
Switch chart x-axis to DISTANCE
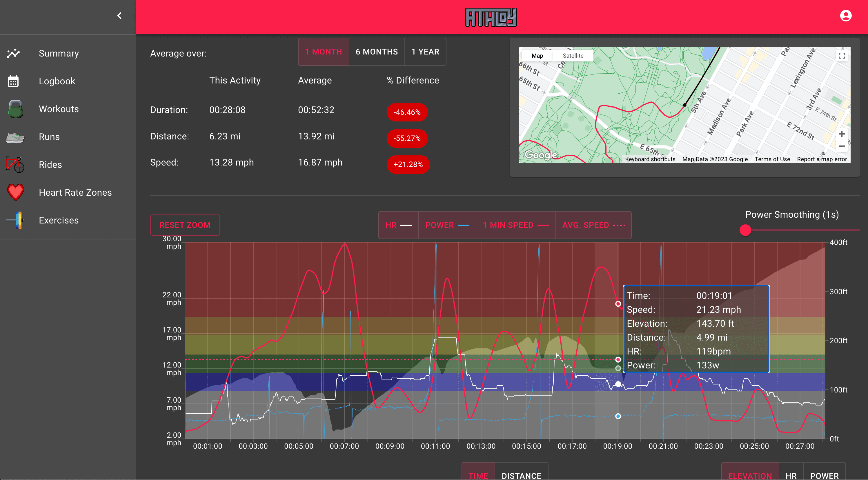pyautogui.click(x=521, y=475)
